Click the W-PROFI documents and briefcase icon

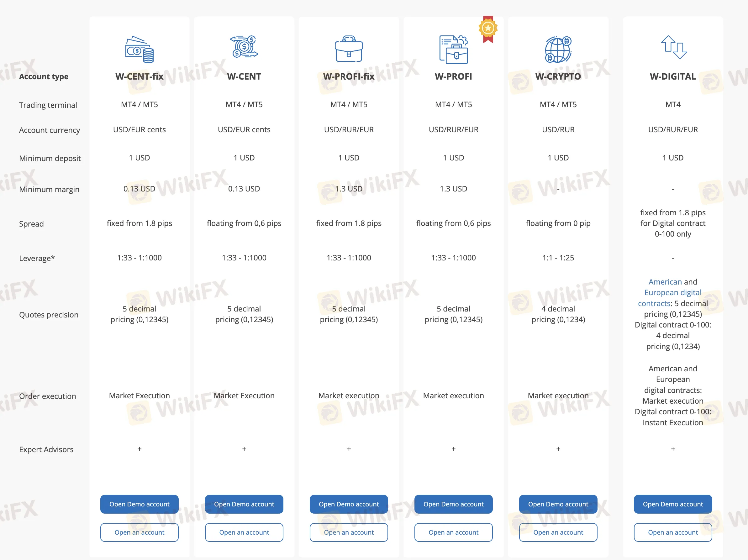pyautogui.click(x=453, y=49)
